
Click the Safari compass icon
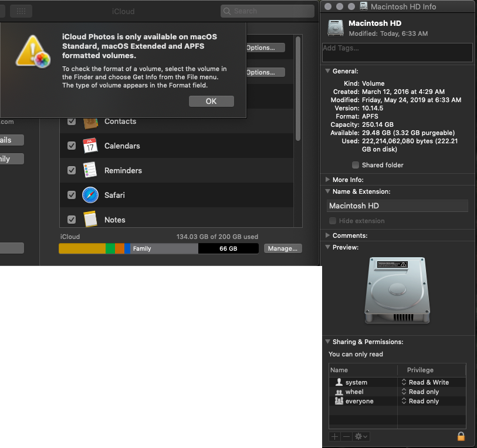pos(90,195)
